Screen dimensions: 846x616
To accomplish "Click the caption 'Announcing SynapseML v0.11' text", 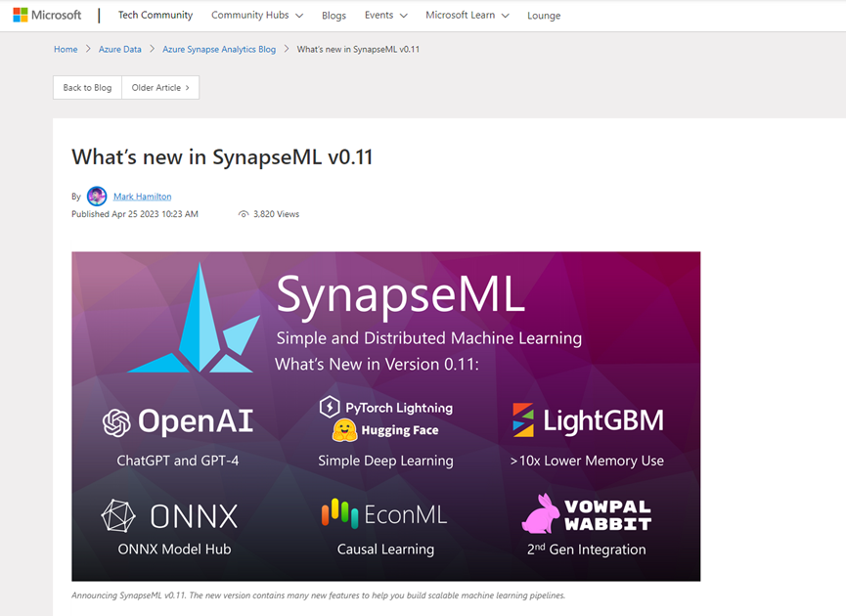I will [318, 595].
